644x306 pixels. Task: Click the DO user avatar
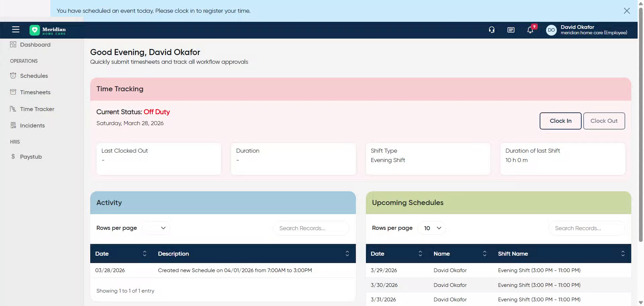pos(551,30)
